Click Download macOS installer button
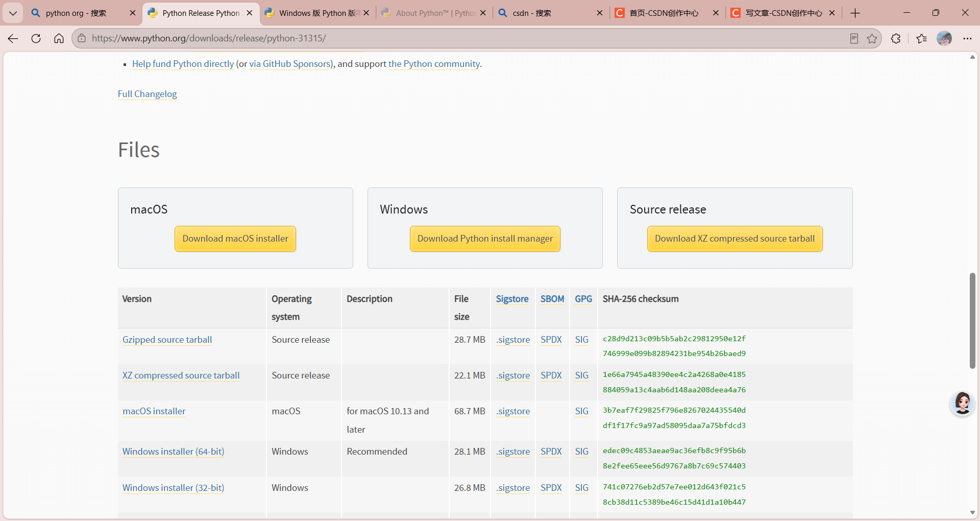Screen dimensions: 980x521 pyautogui.click(x=235, y=239)
